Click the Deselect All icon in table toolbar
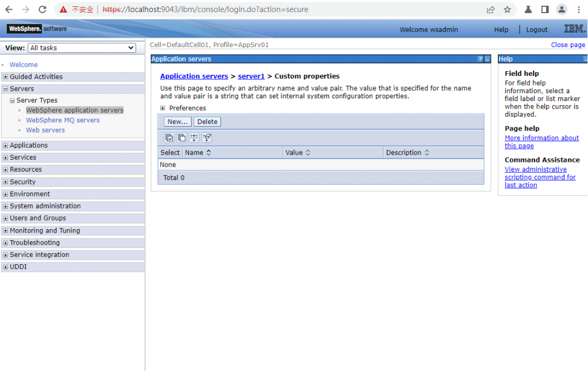 pos(181,138)
